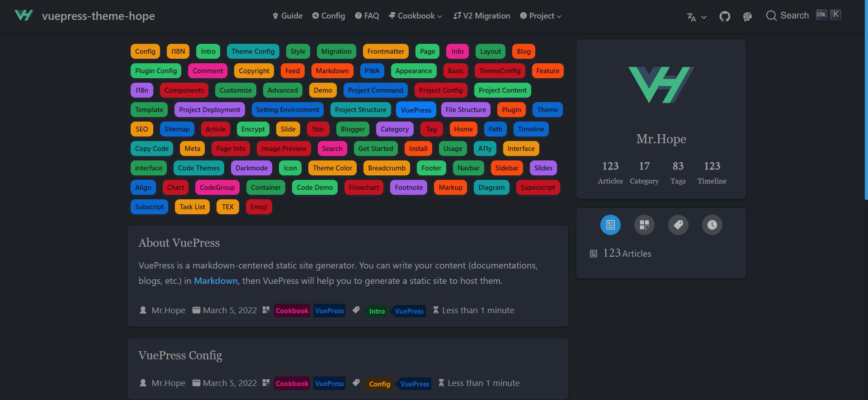Select the Task List tag
Viewport: 868px width, 400px height.
(x=192, y=207)
